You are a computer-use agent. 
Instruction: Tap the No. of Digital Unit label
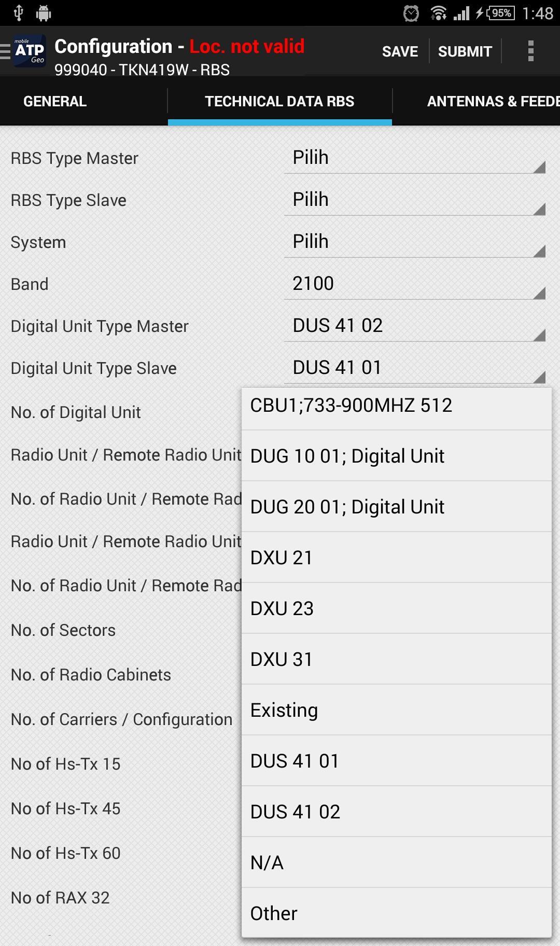[x=76, y=412]
